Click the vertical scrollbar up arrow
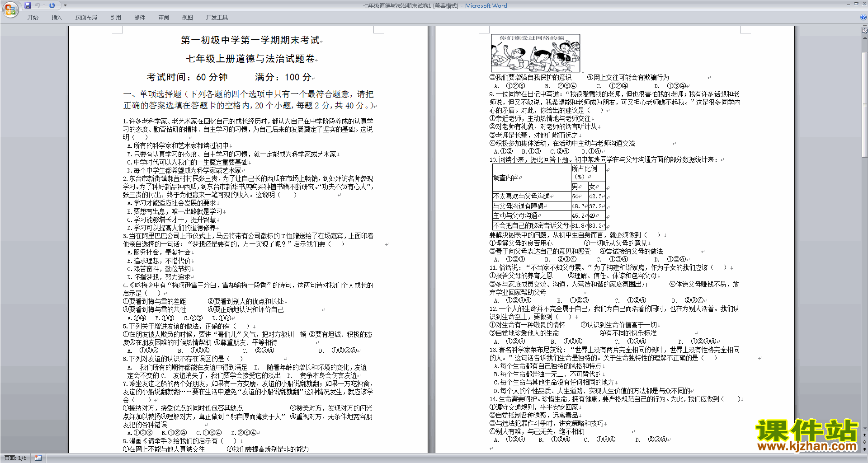 (x=865, y=38)
